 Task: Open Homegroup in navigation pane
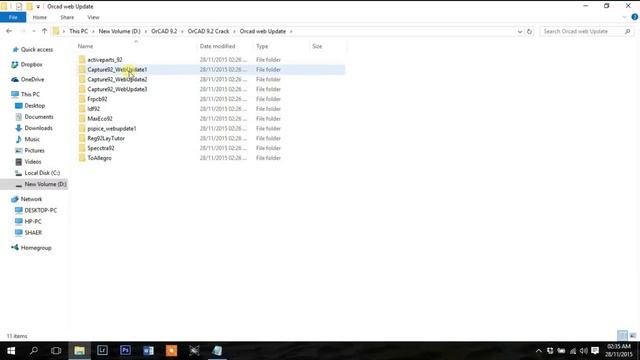tap(36, 248)
